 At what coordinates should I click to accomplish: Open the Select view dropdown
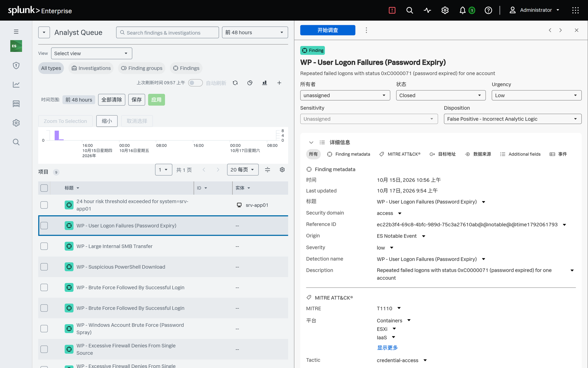point(92,53)
